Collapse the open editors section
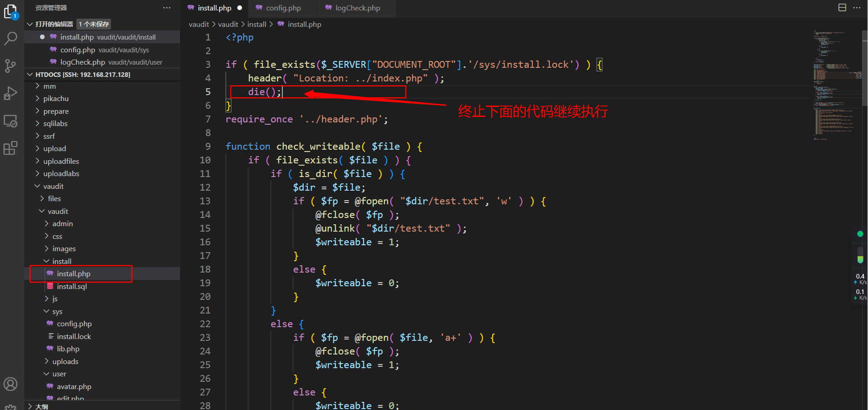Image resolution: width=868 pixels, height=410 pixels. (x=30, y=24)
